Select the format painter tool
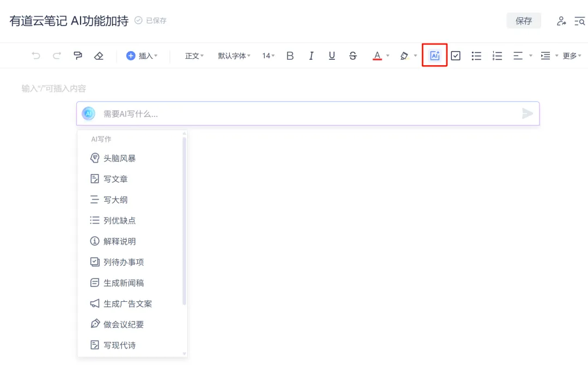 [78, 56]
